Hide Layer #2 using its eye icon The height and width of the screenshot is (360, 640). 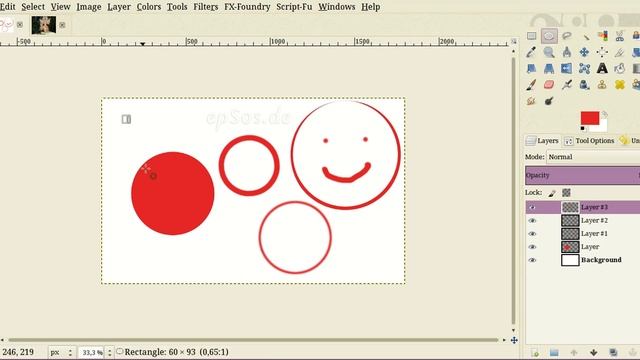pyautogui.click(x=532, y=220)
